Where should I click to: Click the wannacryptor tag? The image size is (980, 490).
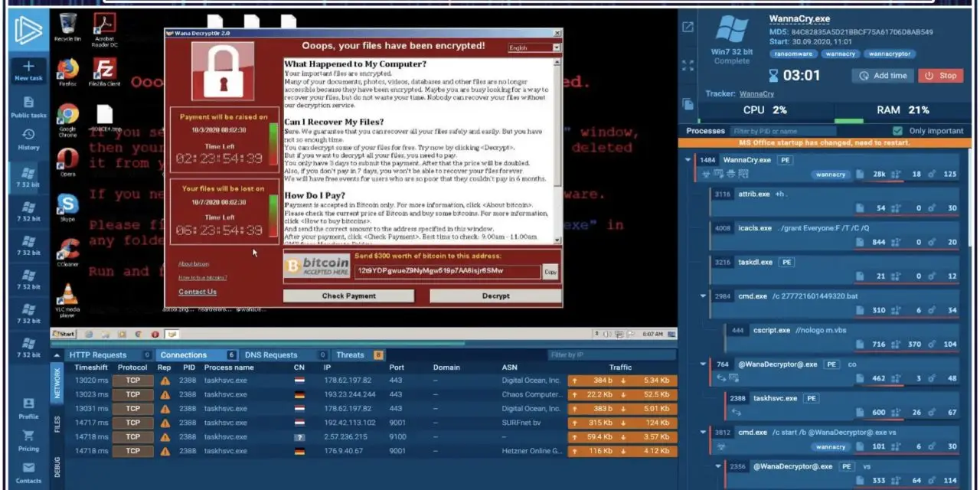coord(890,54)
